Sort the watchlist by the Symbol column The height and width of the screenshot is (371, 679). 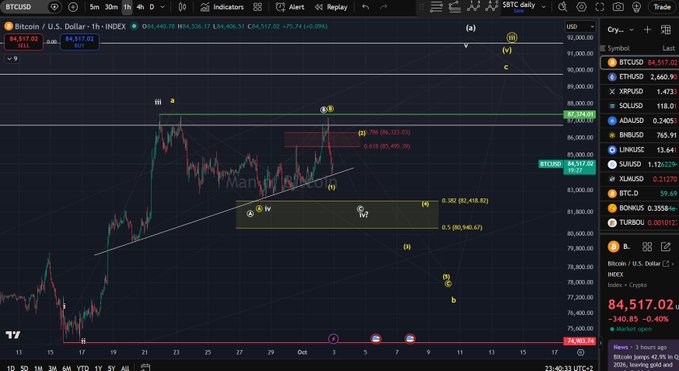pyautogui.click(x=618, y=48)
